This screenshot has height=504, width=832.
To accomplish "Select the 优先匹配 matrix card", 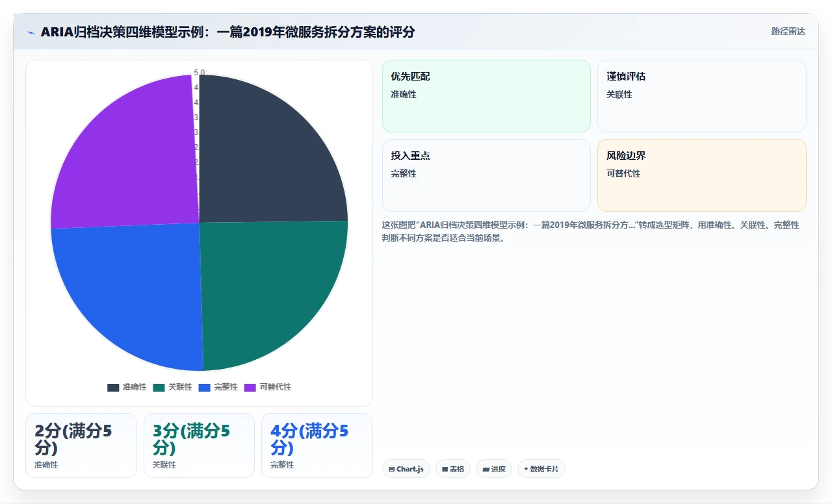I will (486, 96).
